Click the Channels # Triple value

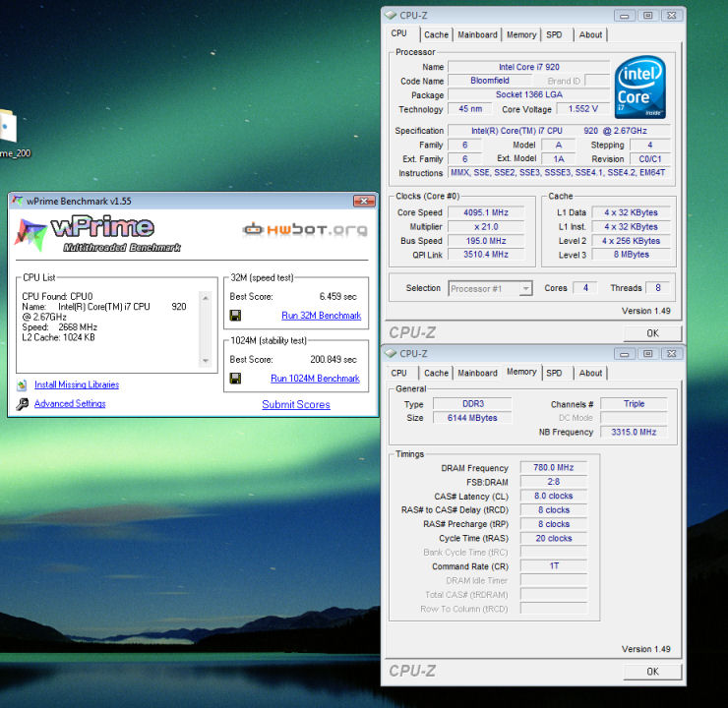[634, 403]
